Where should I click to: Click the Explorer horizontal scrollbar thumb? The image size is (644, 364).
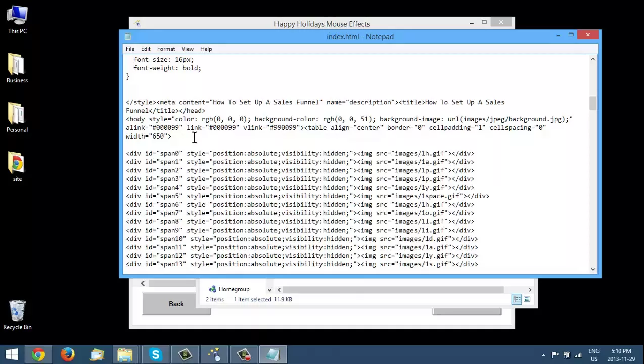click(x=393, y=290)
